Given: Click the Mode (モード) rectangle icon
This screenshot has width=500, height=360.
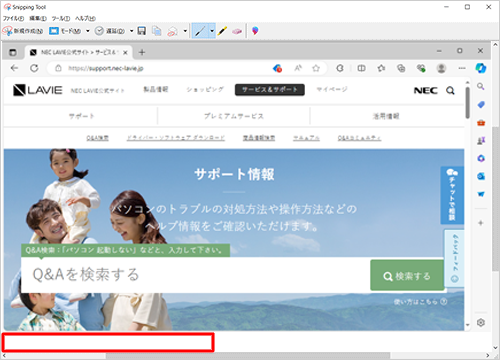Looking at the screenshot, I should tap(54, 31).
